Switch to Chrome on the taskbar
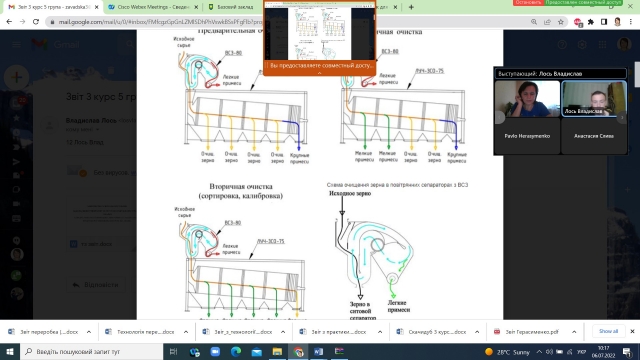This screenshot has width=640, height=360. coord(298,351)
